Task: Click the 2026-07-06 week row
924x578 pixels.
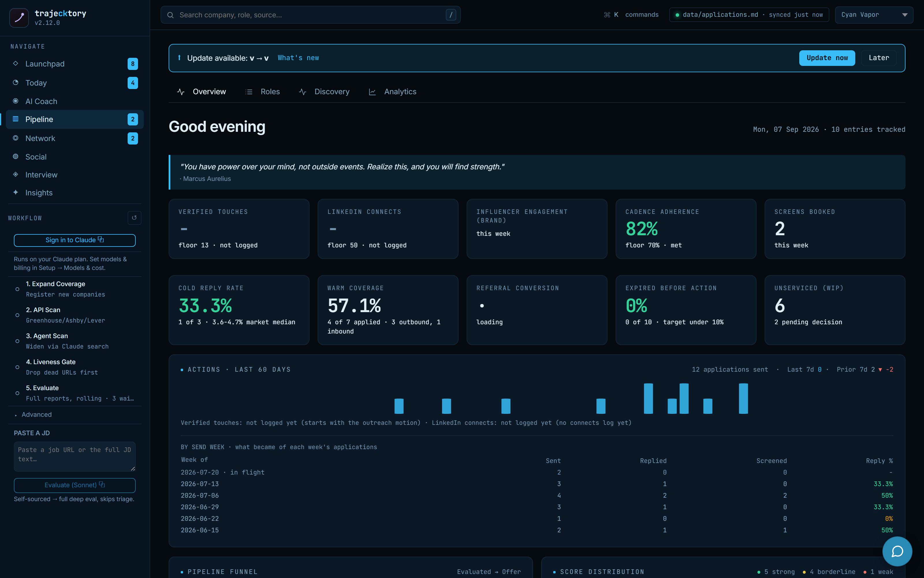Action: click(537, 495)
